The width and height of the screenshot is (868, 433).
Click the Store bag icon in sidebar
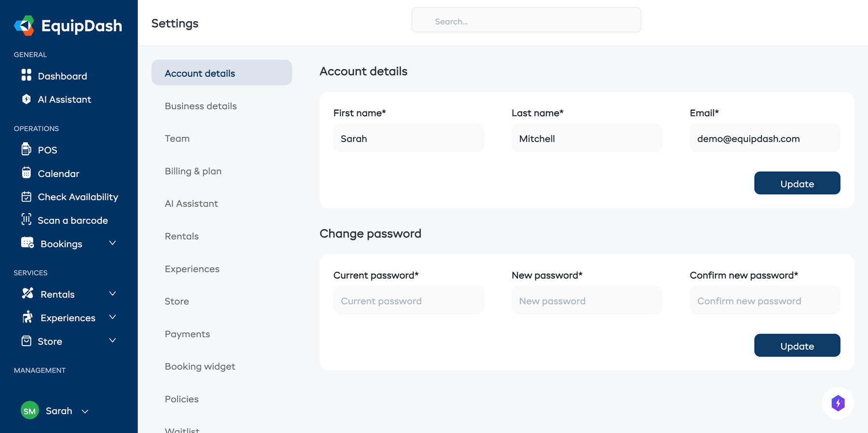(27, 341)
